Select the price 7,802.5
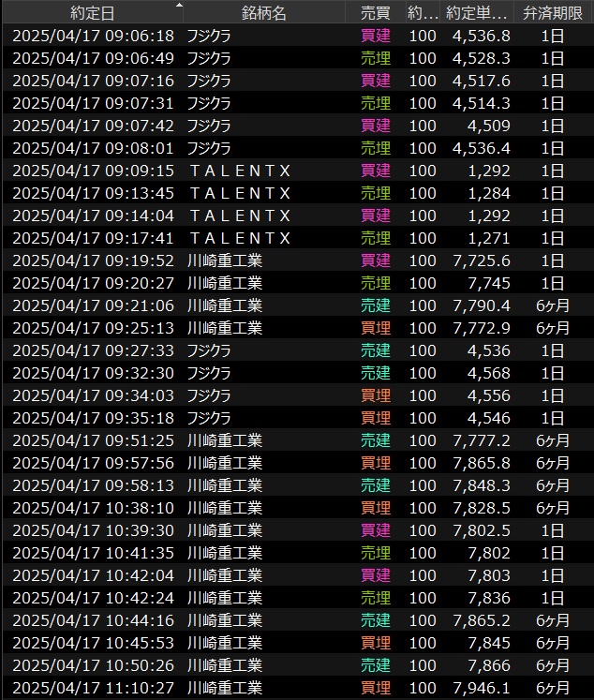The image size is (594, 700). 481,530
